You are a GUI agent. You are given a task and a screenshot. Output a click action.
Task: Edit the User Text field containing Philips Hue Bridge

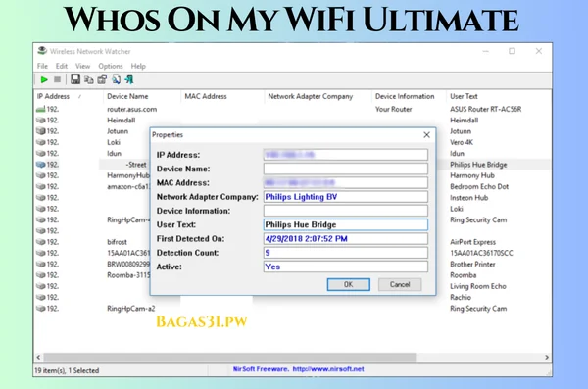click(x=345, y=224)
